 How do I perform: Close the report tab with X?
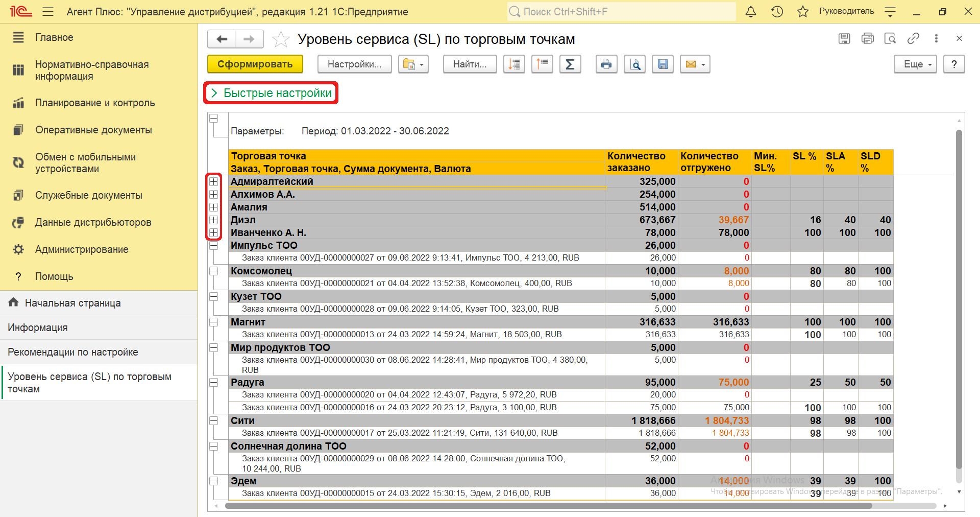(x=959, y=38)
